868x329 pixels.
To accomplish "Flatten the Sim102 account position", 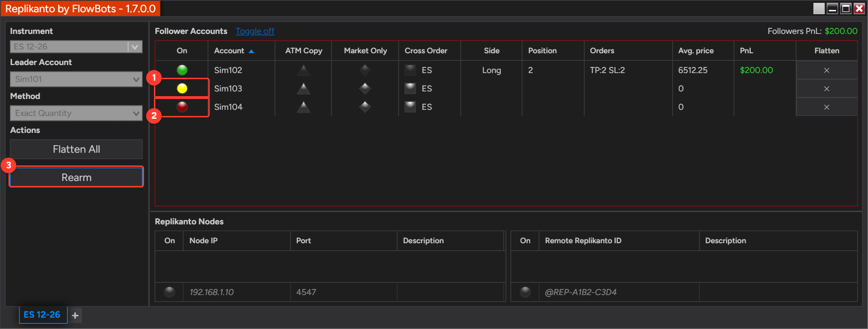I will (x=827, y=70).
